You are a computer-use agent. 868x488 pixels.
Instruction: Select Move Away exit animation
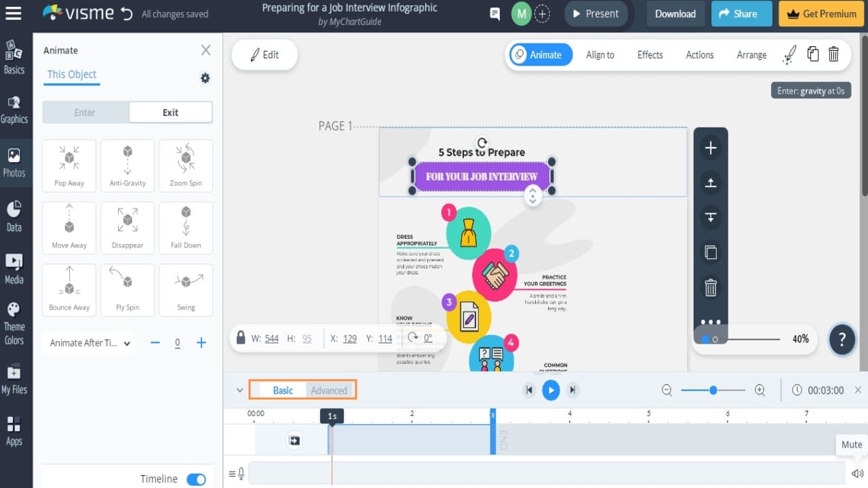(69, 228)
